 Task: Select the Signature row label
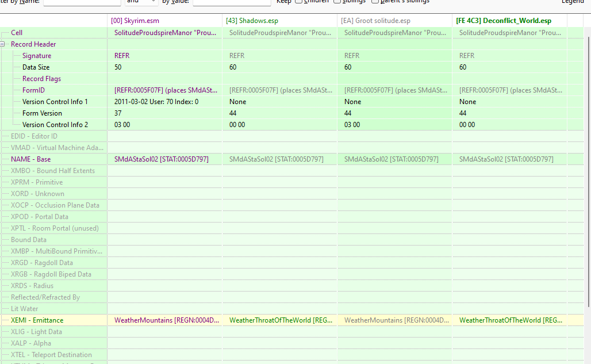(x=37, y=56)
